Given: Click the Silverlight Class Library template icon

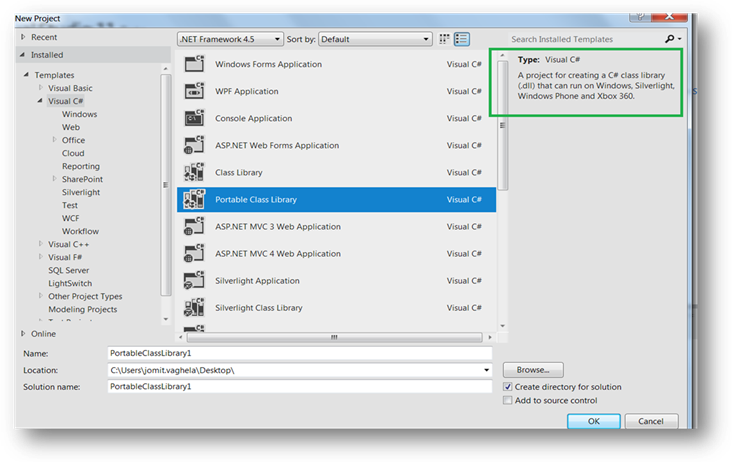Looking at the screenshot, I should [x=194, y=308].
